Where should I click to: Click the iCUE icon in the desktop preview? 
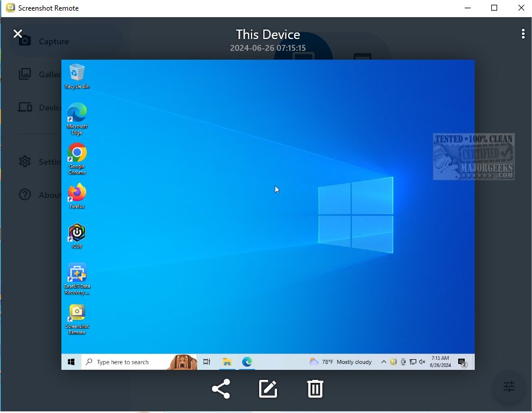tap(77, 233)
